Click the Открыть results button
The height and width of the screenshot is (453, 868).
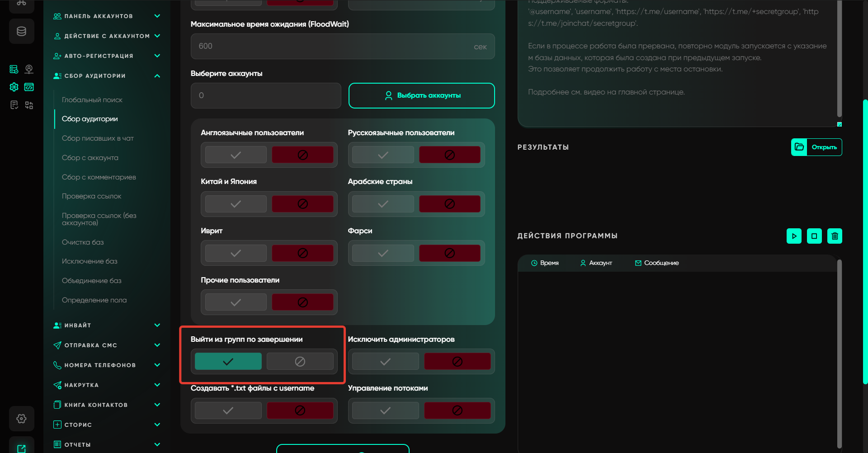pos(824,147)
